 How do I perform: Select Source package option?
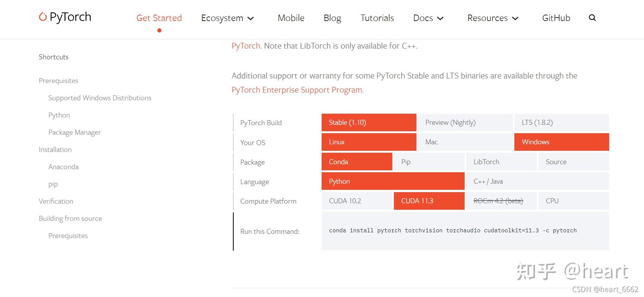click(574, 162)
